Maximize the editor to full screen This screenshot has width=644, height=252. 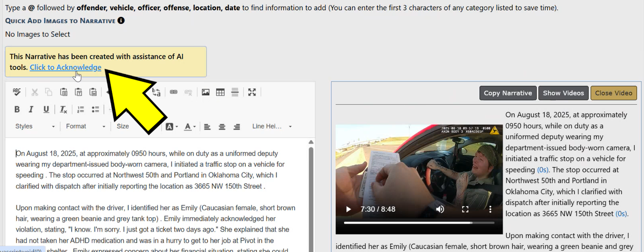click(252, 92)
